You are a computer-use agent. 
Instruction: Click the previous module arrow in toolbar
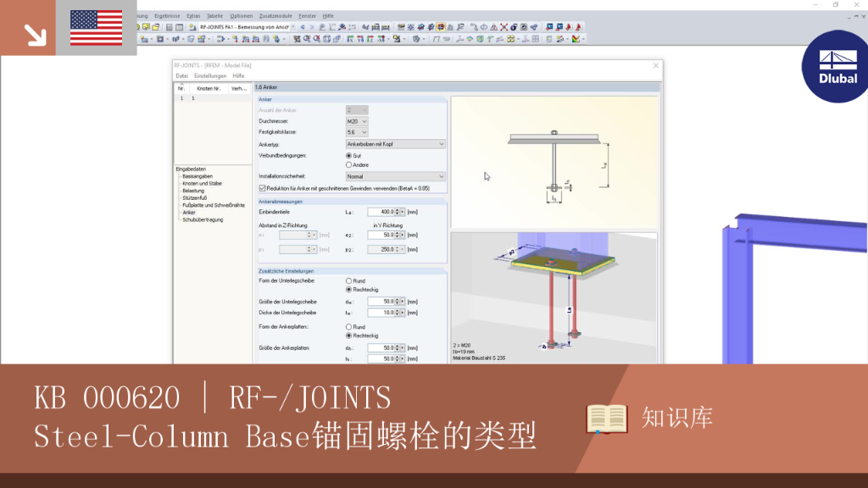point(303,27)
